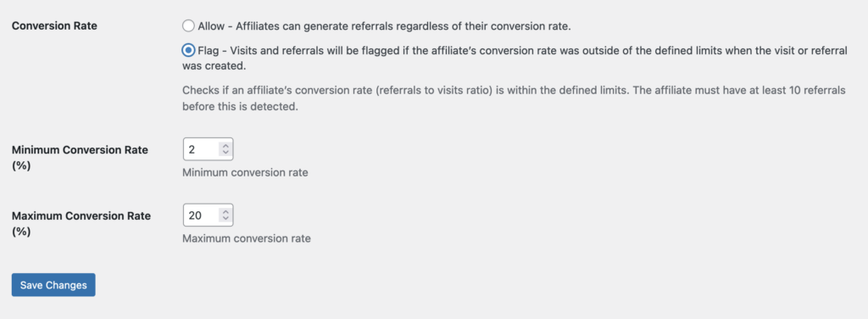Click the Save Changes button
Image resolution: width=868 pixels, height=319 pixels.
pos(53,285)
